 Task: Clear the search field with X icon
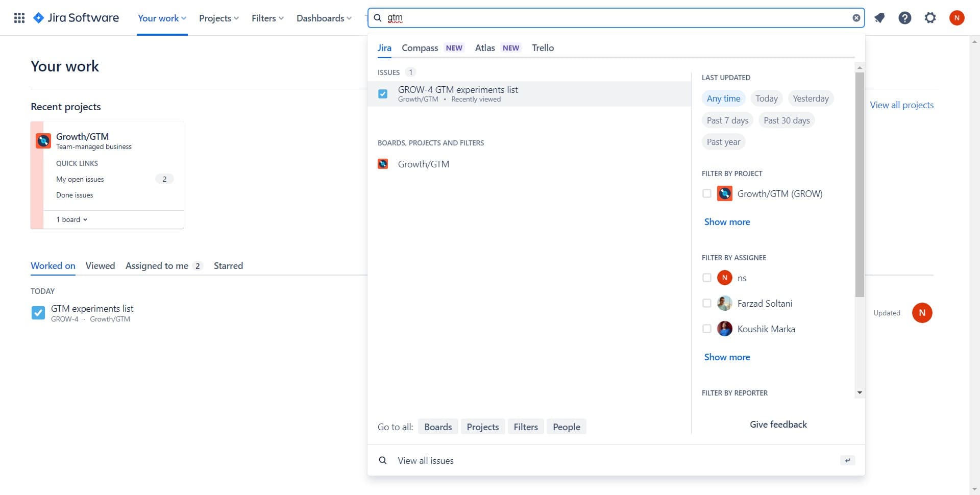click(856, 18)
